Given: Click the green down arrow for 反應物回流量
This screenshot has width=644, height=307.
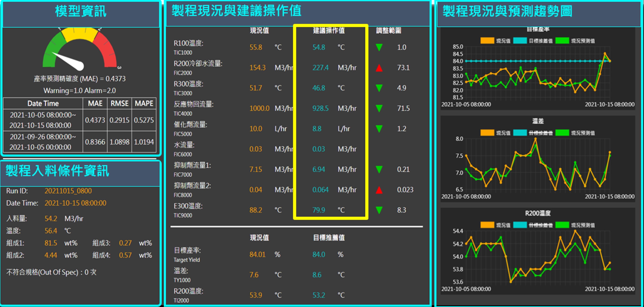Looking at the screenshot, I should [379, 108].
